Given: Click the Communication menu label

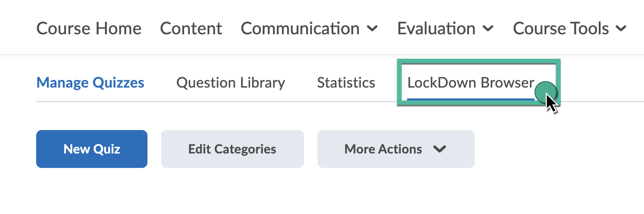Looking at the screenshot, I should point(300,28).
